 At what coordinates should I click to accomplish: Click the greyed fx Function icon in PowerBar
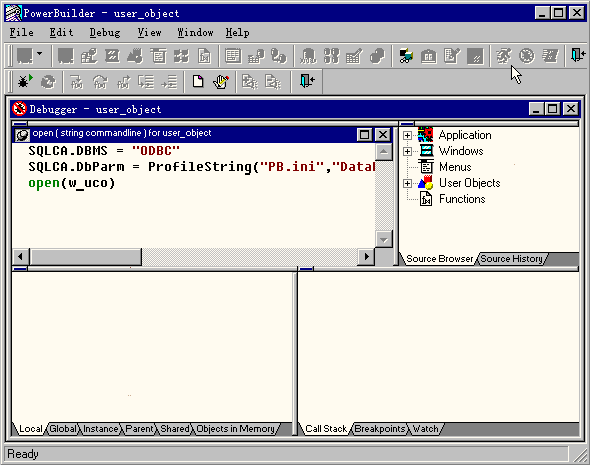(x=204, y=56)
